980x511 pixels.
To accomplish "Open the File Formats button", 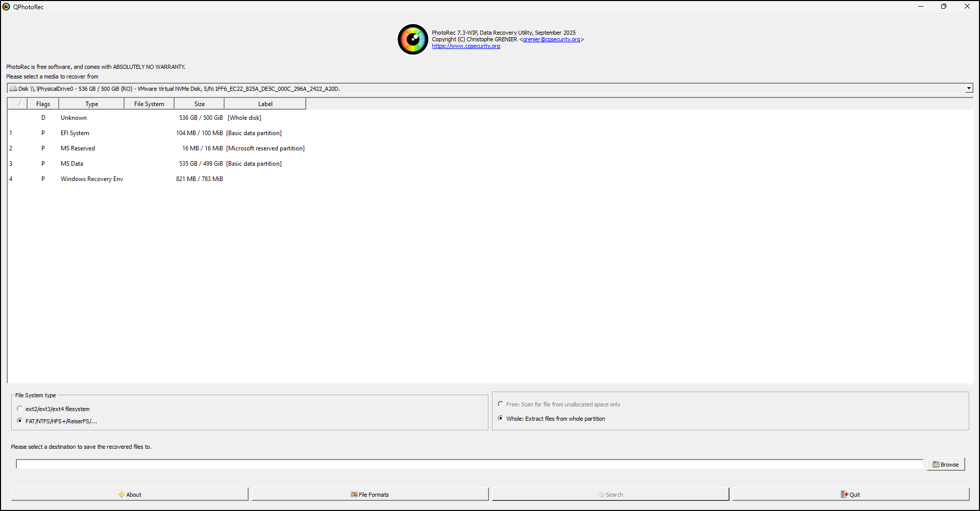I will 370,494.
